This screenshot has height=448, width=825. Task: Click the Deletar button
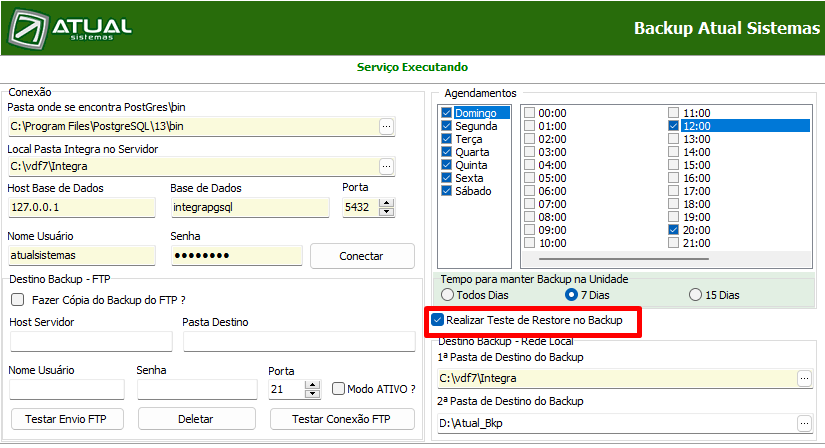point(196,419)
